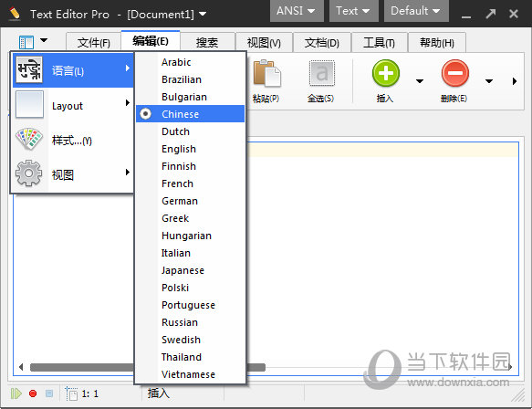Open the 视图 submenu with gear

point(73,174)
